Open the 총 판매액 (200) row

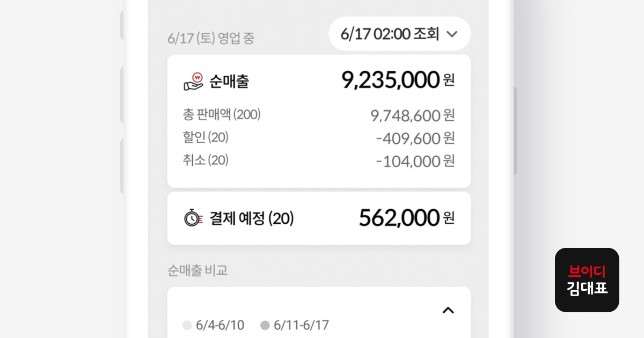(x=222, y=114)
